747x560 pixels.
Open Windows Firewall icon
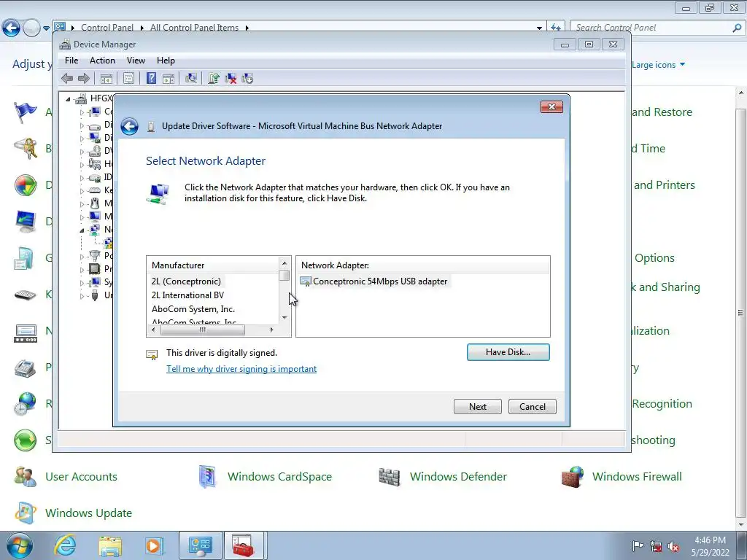tap(572, 477)
